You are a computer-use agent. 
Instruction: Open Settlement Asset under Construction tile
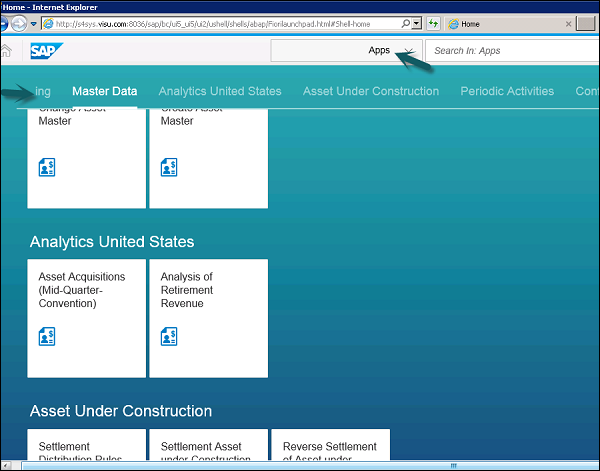point(208,449)
